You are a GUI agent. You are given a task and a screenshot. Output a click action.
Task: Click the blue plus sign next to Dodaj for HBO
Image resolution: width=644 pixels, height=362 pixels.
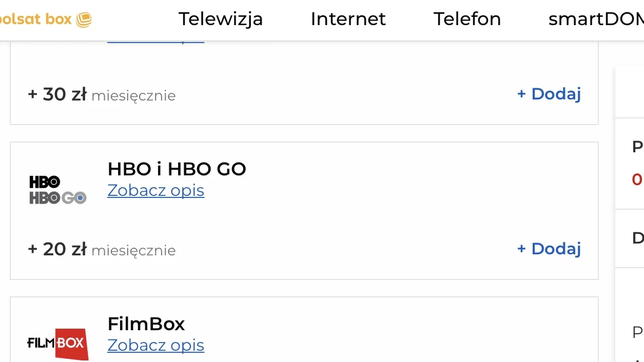[x=521, y=249]
